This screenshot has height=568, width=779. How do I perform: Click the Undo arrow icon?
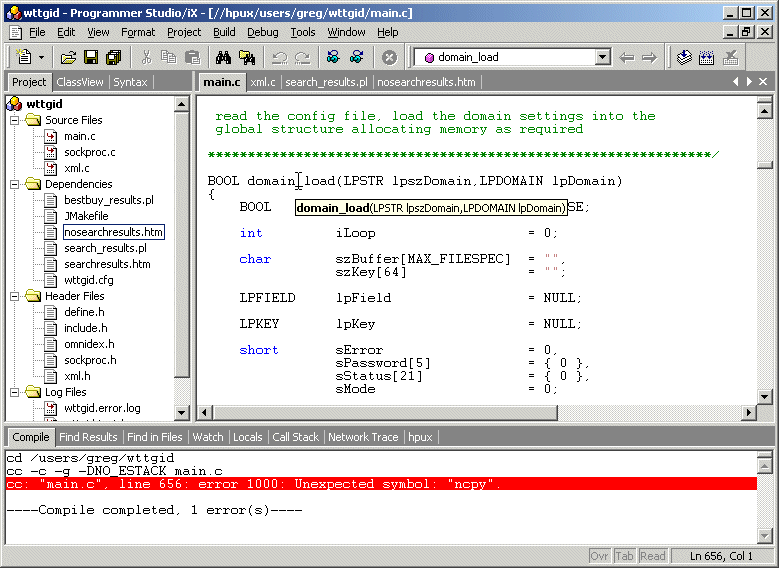tap(280, 58)
